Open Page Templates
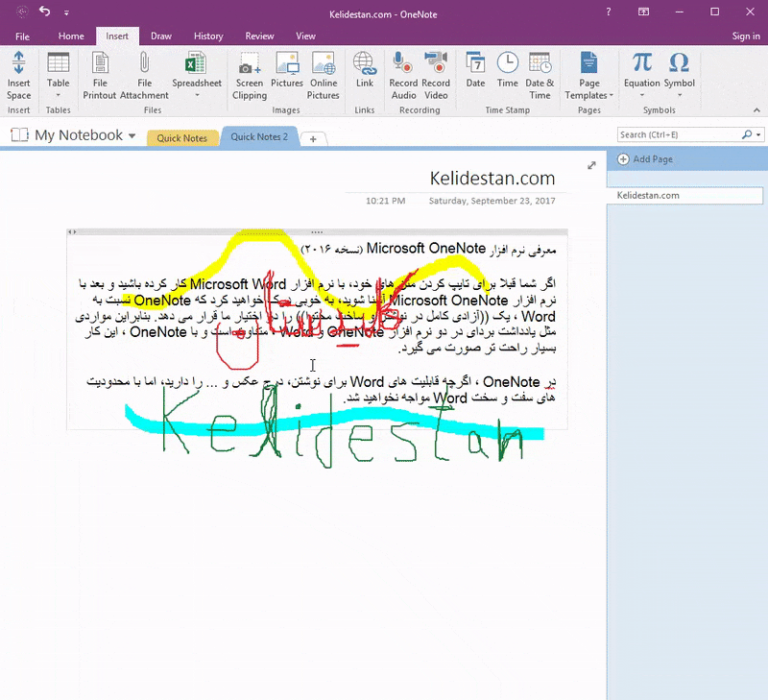This screenshot has width=768, height=700. (x=588, y=76)
